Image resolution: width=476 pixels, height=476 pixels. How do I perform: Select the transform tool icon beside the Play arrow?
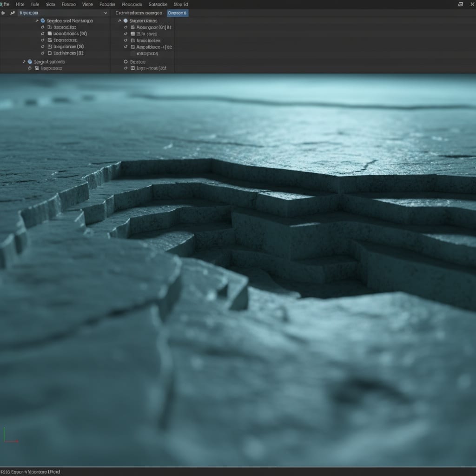pos(13,13)
